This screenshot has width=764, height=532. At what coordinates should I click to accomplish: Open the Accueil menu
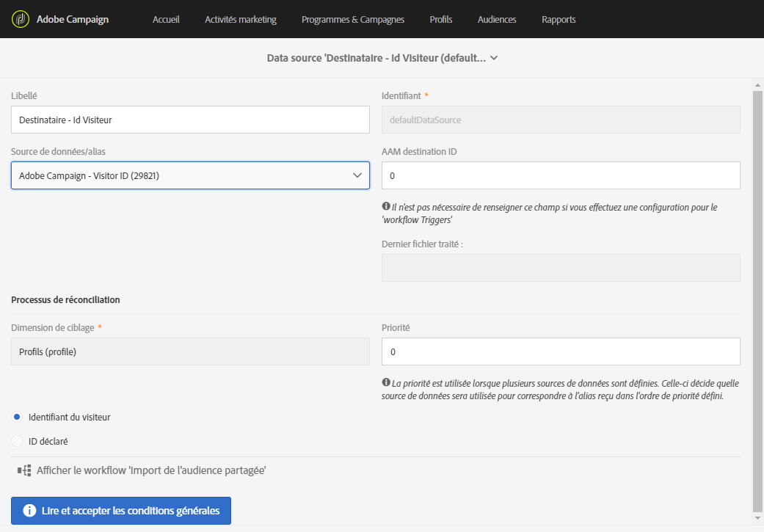[166, 20]
